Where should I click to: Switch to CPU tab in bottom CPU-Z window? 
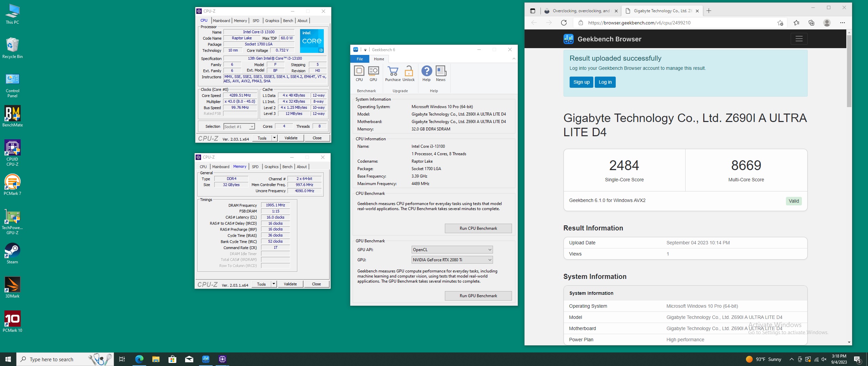203,167
